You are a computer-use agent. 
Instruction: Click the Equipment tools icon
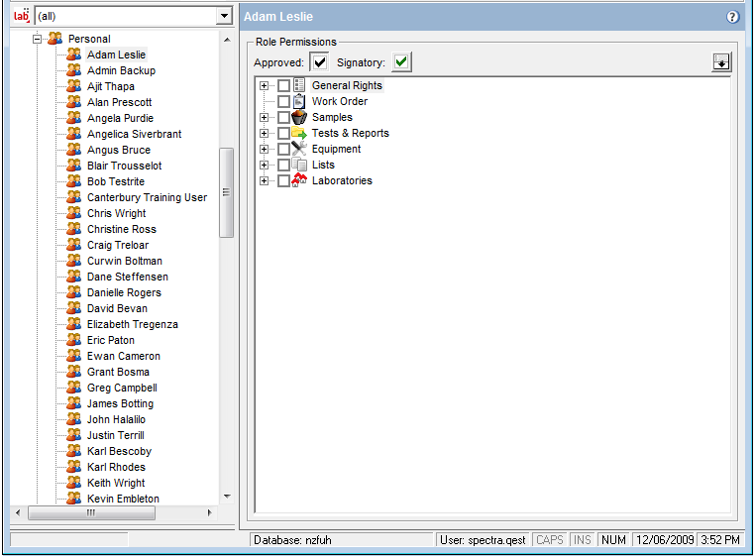299,150
